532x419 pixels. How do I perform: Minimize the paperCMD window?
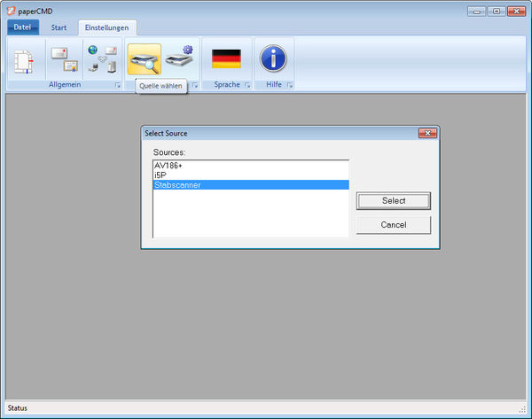click(x=477, y=12)
